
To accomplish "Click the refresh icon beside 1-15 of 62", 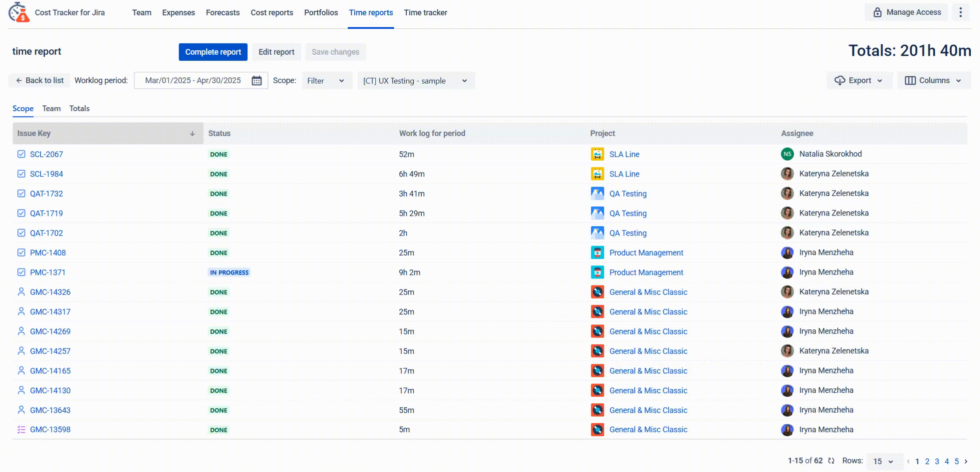I will click(831, 461).
